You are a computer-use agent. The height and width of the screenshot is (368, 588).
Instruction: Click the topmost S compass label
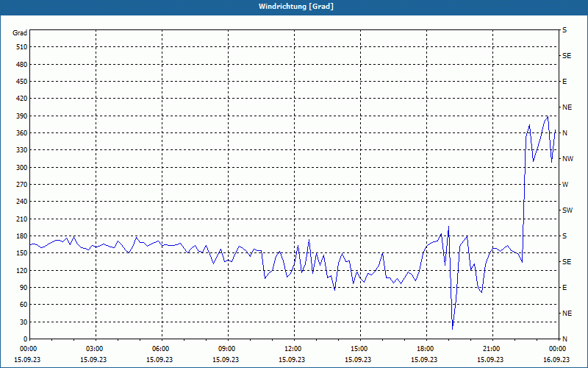pyautogui.click(x=564, y=30)
